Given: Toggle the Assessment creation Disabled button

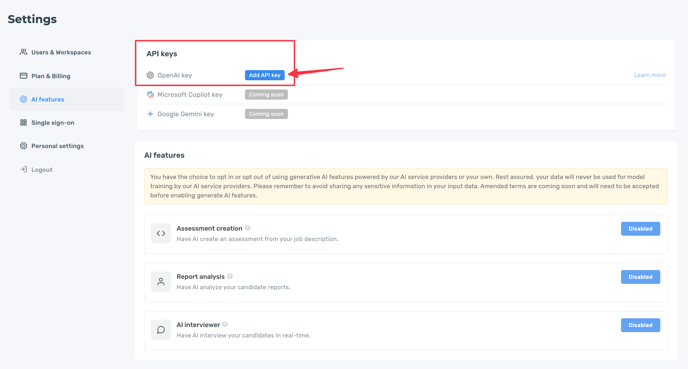Looking at the screenshot, I should (640, 229).
